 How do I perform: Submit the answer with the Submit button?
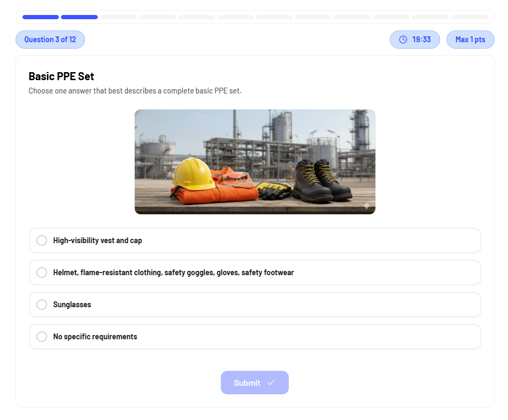[255, 383]
